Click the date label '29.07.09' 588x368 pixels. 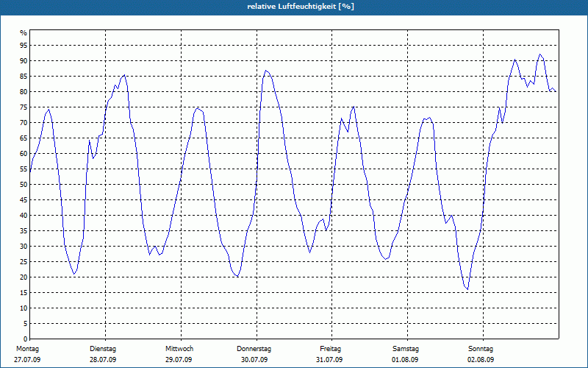point(179,360)
